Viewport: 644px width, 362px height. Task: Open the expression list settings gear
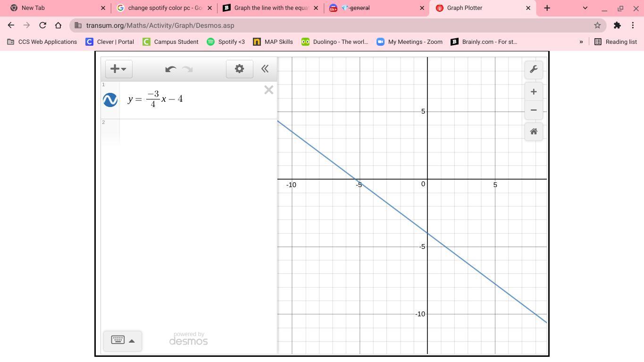[x=239, y=69]
